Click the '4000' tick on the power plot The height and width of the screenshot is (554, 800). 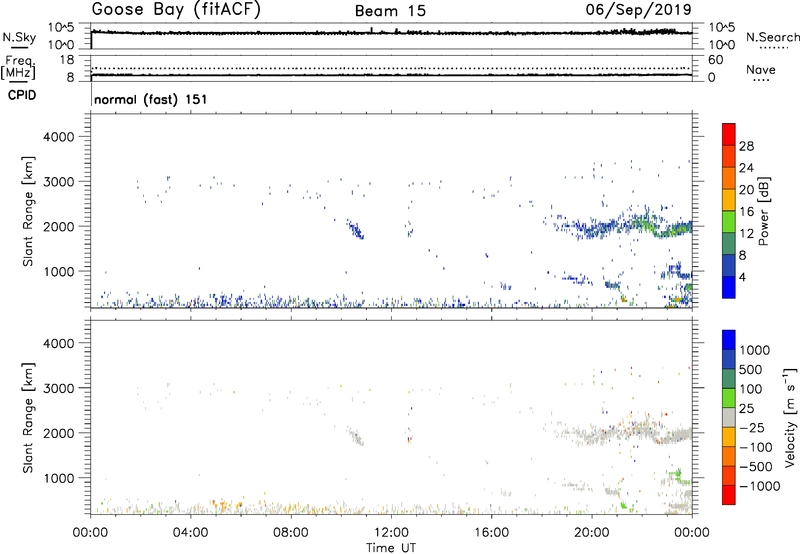(x=59, y=137)
